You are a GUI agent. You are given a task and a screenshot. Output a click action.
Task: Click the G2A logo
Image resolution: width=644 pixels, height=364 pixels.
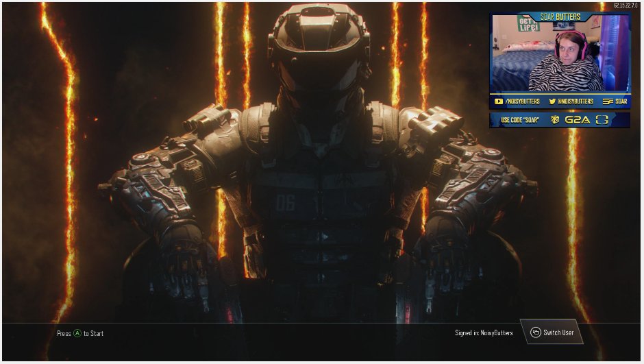[x=578, y=120]
